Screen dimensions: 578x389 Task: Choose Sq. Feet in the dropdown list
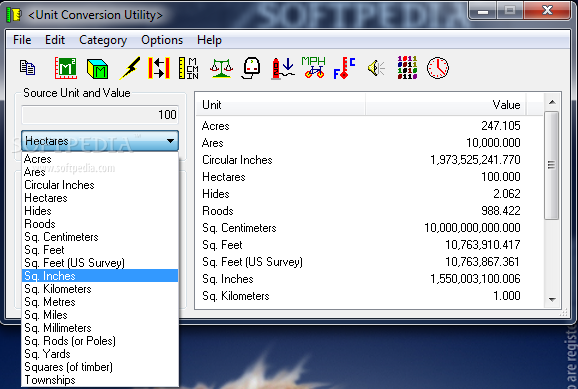pyautogui.click(x=100, y=250)
